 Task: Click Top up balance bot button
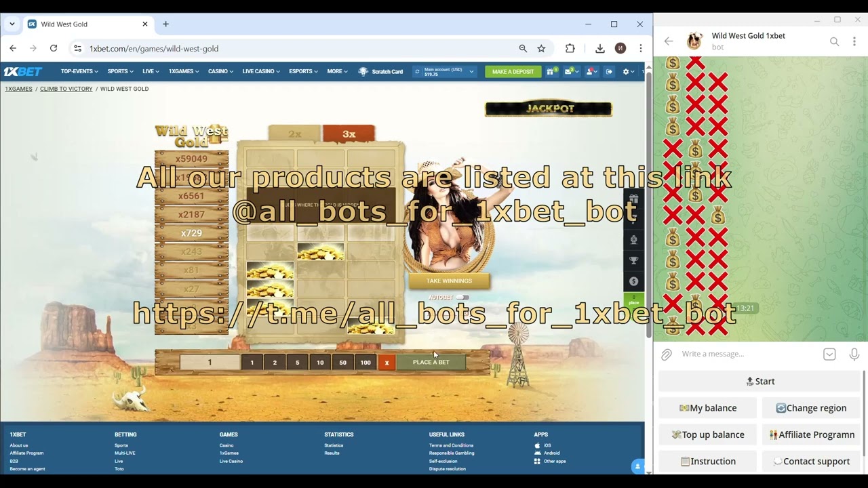708,434
